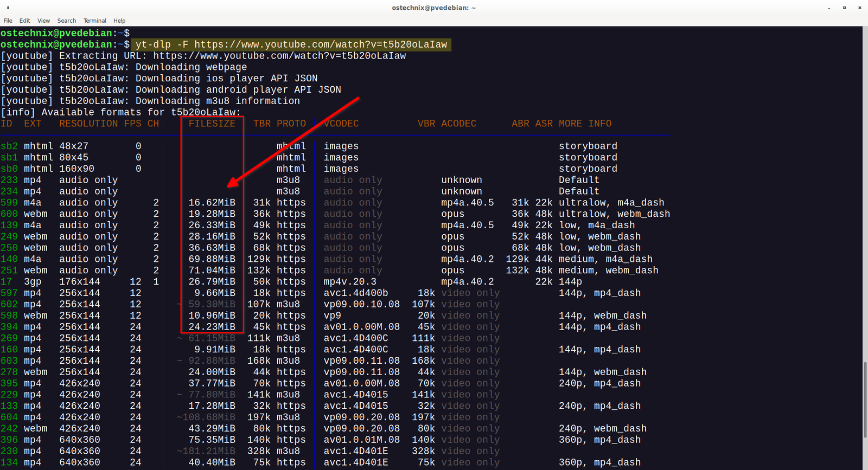Click the window menu icon in title bar

click(x=8, y=8)
